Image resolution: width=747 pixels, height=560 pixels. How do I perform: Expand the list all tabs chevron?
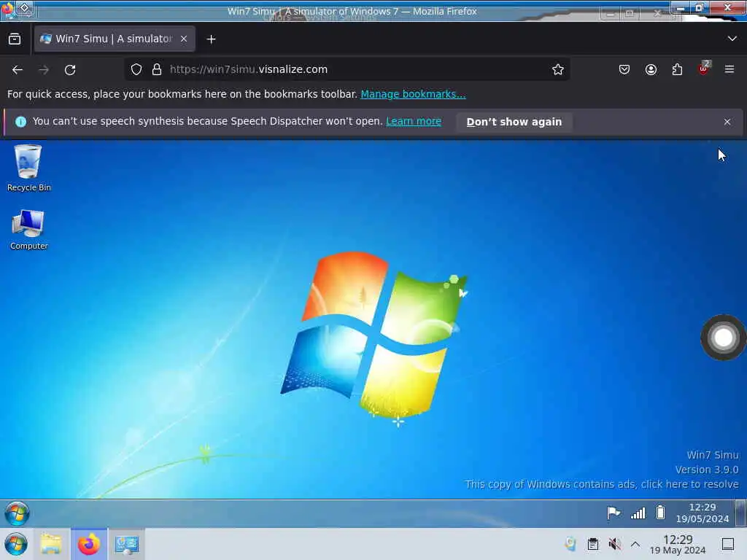[732, 39]
